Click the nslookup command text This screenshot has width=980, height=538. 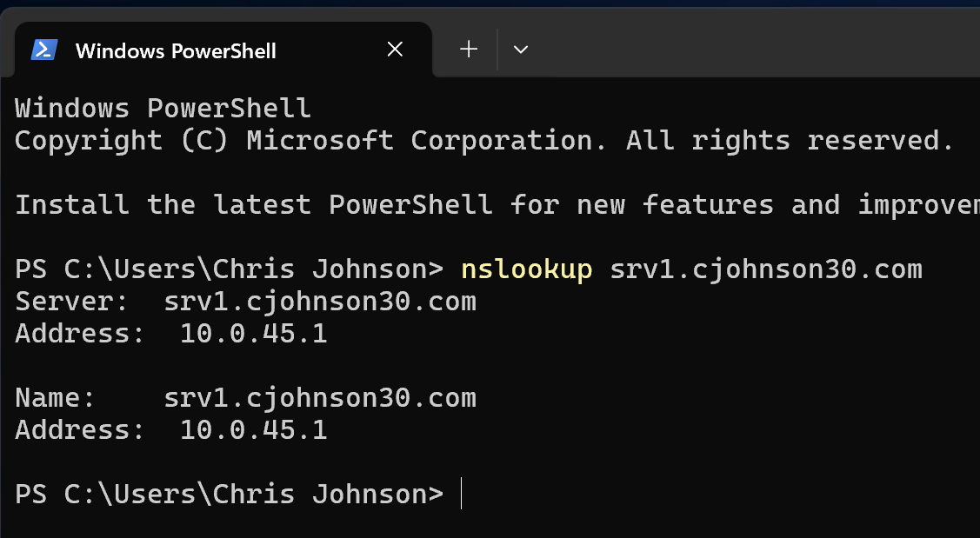(526, 269)
